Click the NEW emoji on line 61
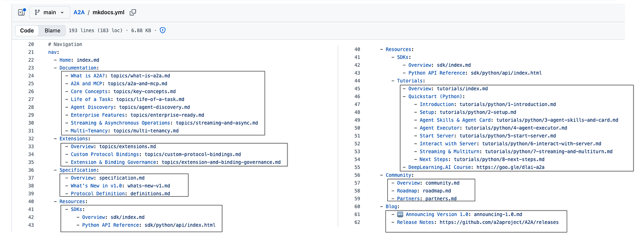Screen dimensions: 644x245 coord(400,214)
